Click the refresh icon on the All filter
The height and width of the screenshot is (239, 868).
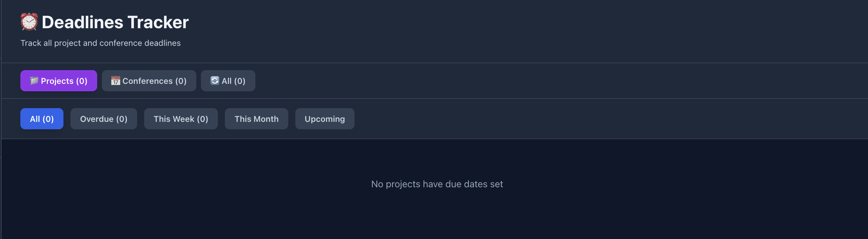pos(215,81)
